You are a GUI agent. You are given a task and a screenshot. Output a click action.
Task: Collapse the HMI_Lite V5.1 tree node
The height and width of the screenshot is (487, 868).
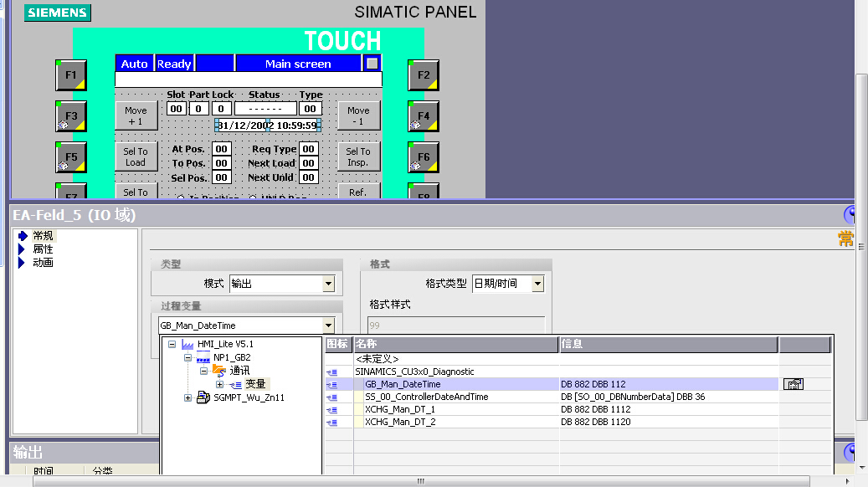[x=172, y=344]
